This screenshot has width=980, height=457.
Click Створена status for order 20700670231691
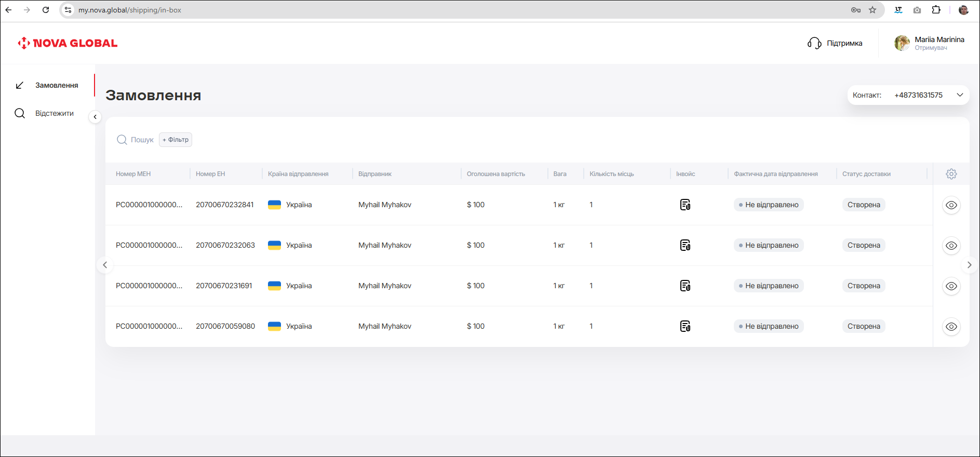click(864, 286)
